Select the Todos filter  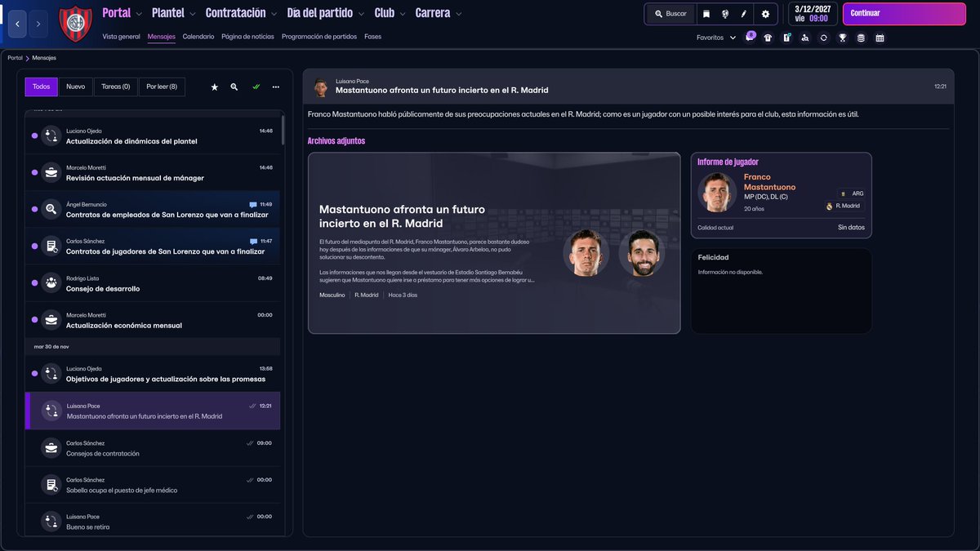[41, 87]
